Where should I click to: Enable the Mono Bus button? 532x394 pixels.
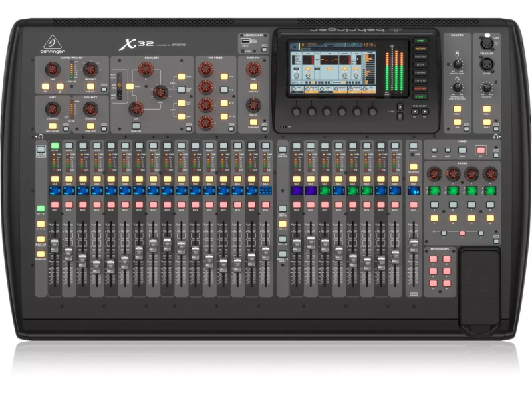(x=253, y=87)
